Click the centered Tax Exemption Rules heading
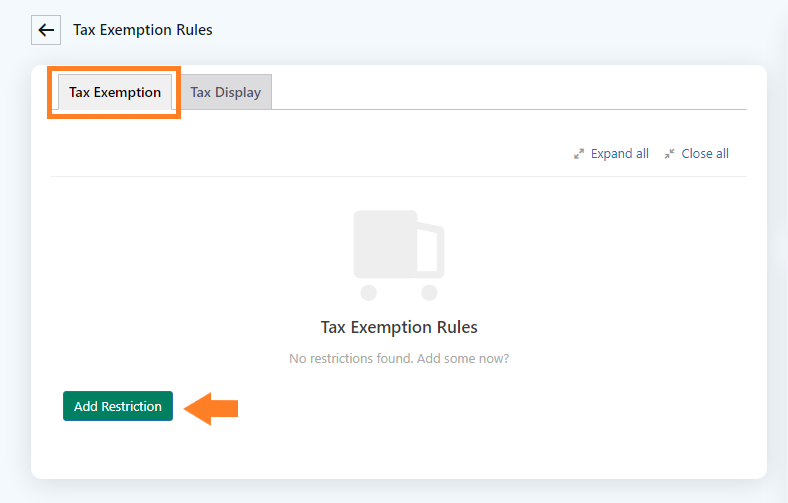The image size is (788, 503). [x=399, y=327]
